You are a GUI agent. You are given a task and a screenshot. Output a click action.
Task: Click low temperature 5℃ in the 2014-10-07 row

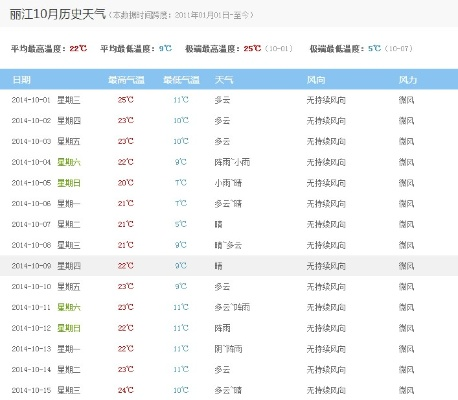tap(181, 224)
